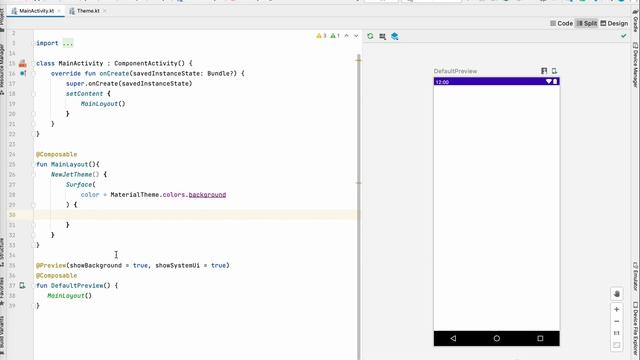
Task: Switch to the Theme.kt tab
Action: click(87, 11)
